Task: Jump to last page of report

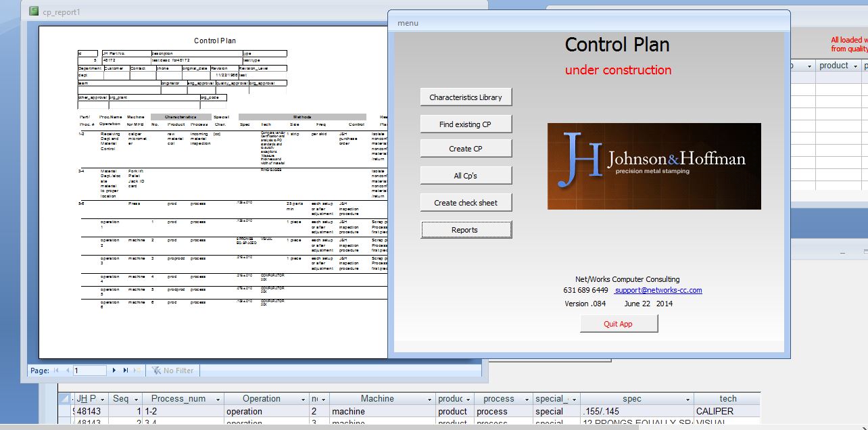Action: point(126,371)
